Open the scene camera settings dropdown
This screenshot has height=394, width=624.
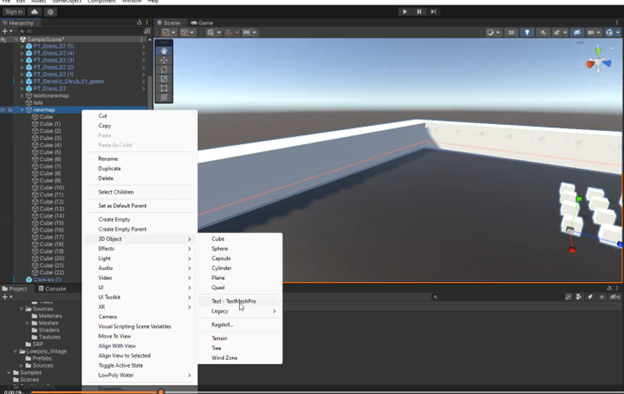594,33
